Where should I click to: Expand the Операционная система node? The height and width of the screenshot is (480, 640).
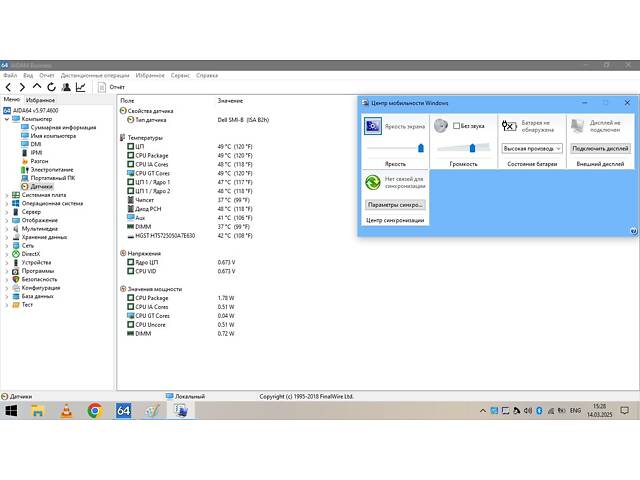[x=7, y=204]
